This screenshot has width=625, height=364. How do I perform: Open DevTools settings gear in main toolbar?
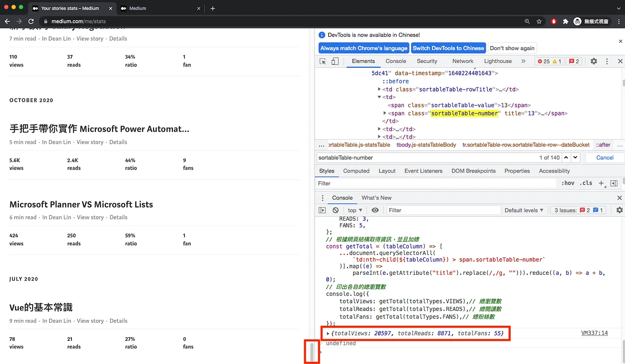pos(594,61)
